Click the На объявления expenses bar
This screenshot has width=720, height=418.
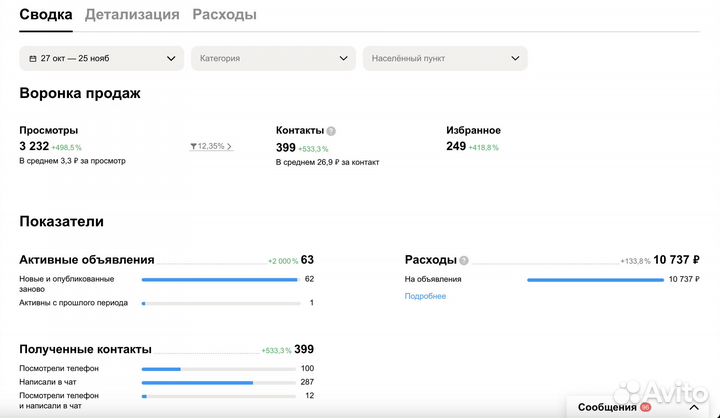(595, 280)
